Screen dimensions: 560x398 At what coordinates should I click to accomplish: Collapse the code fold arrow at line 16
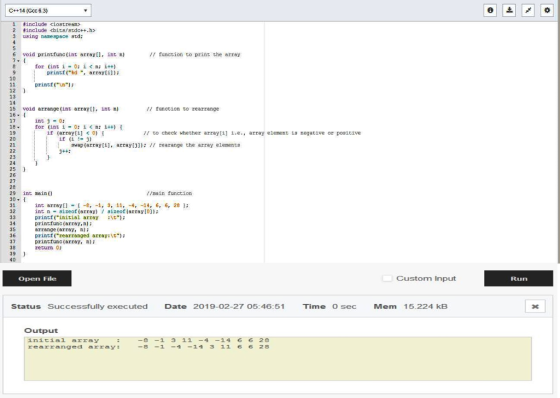18,115
